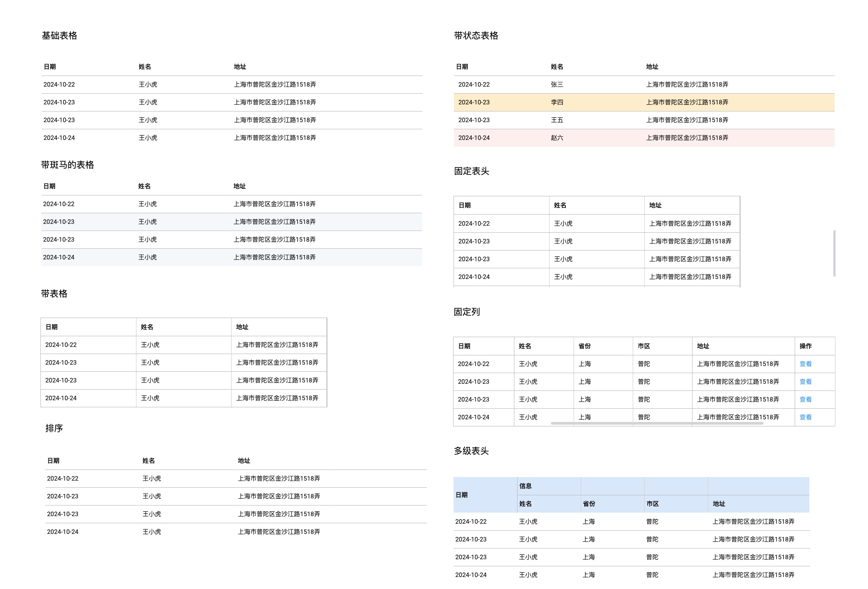The image size is (868, 589).
Task: Select 2024-10-22 date cell in 基础表格
Action: click(59, 84)
